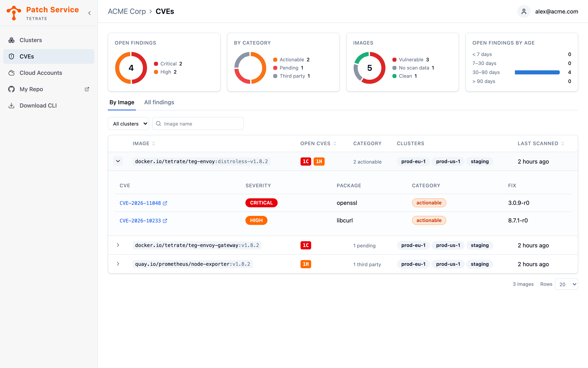This screenshot has height=368, width=588.
Task: Click the CVEs shield icon
Action: pos(11,56)
